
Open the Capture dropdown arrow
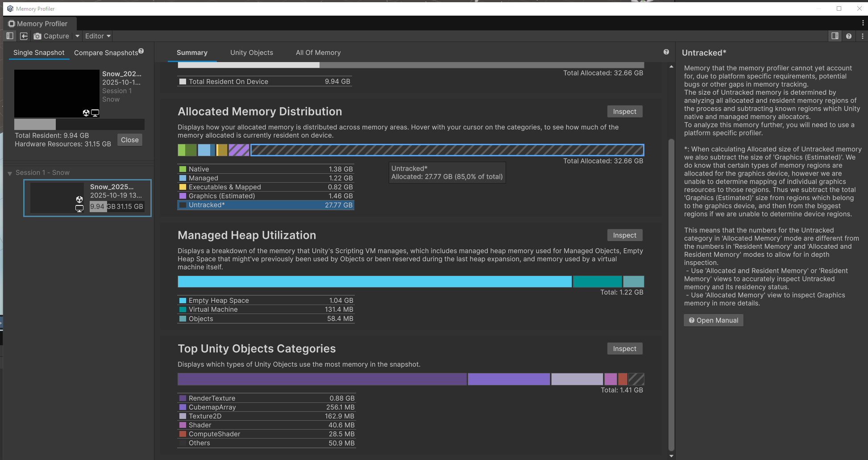pos(77,36)
